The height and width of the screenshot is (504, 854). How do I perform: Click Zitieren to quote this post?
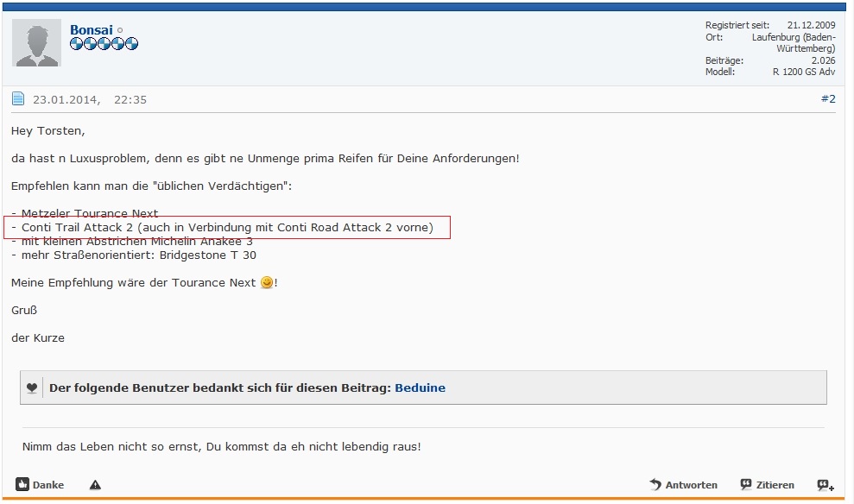click(767, 485)
